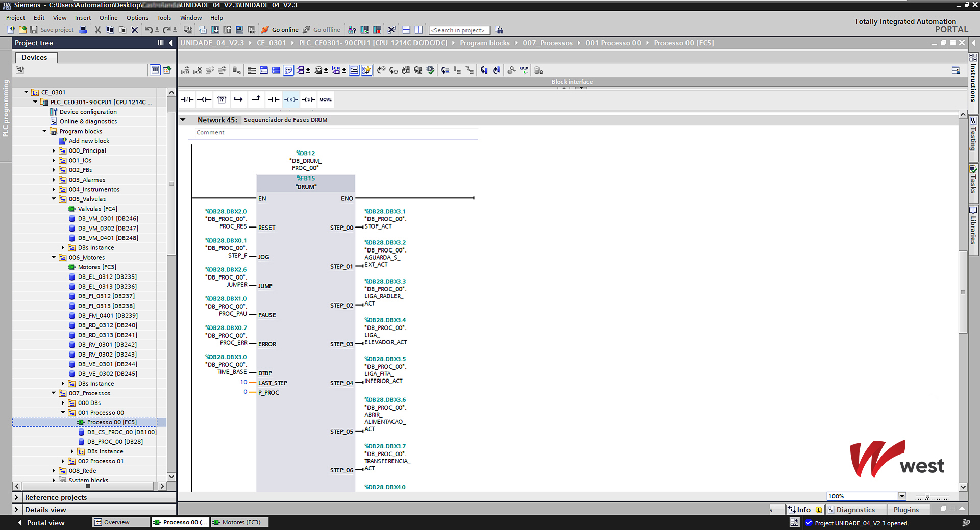The image size is (980, 530).
Task: Toggle network comments display on or off
Action: (x=288, y=70)
